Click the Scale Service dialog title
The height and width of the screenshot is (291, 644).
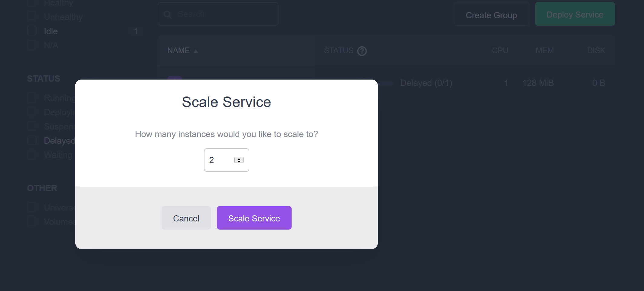pyautogui.click(x=226, y=102)
